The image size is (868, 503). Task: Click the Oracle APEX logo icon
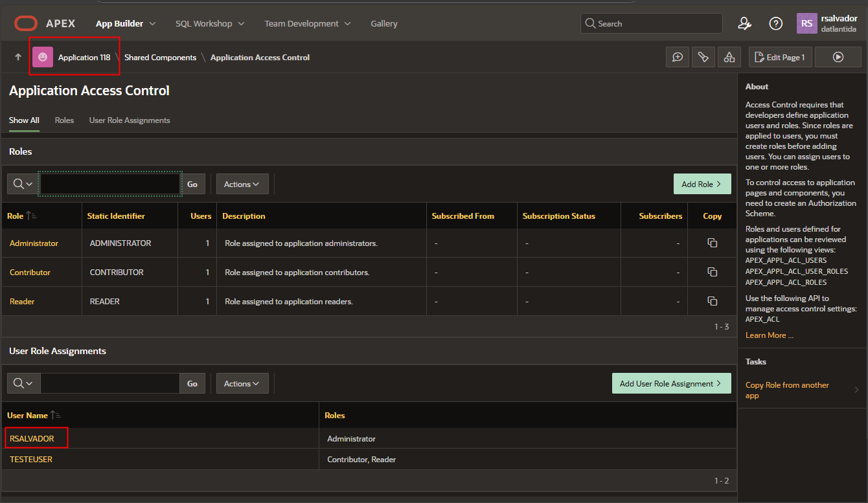26,24
